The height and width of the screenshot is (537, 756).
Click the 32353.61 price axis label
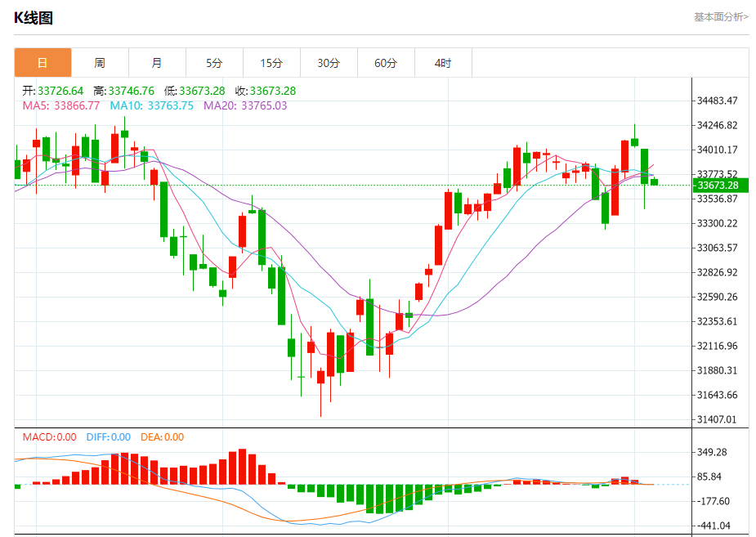tap(718, 321)
